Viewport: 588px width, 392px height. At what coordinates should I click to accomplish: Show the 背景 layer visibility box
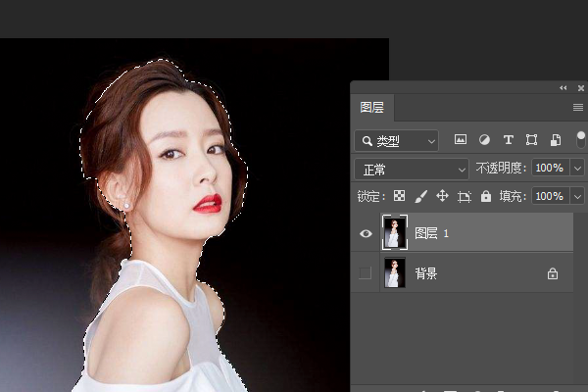(366, 272)
